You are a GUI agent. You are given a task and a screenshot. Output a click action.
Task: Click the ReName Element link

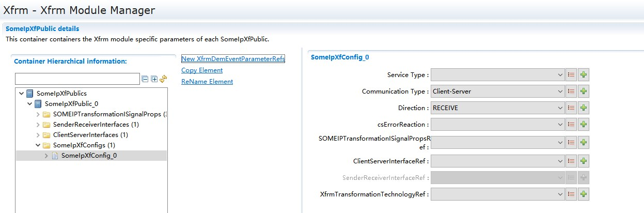point(207,82)
